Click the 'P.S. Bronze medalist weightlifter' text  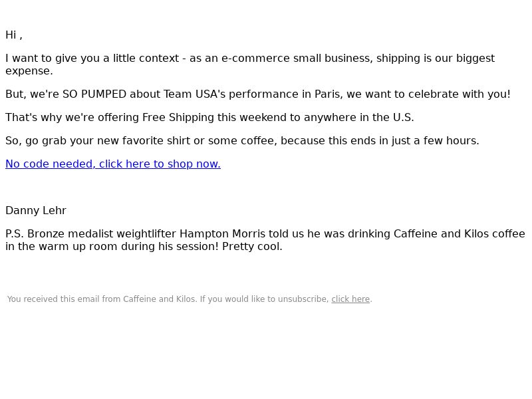click(90, 234)
